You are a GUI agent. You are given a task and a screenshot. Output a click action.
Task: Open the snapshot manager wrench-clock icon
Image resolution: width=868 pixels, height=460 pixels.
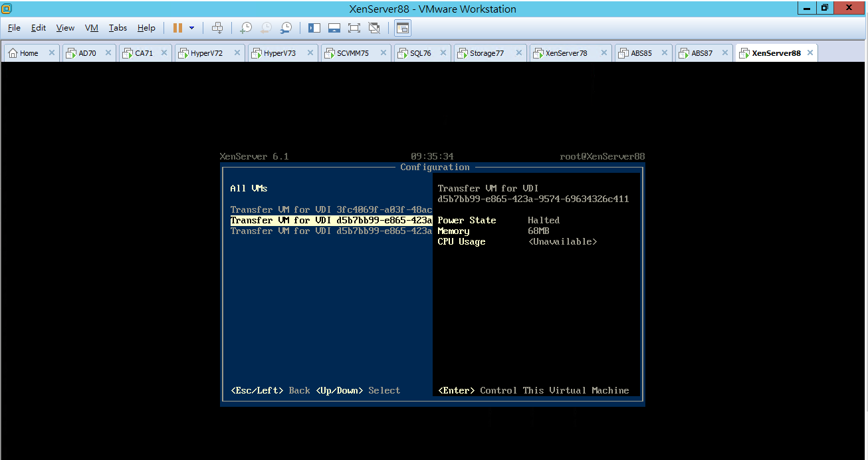[x=286, y=28]
